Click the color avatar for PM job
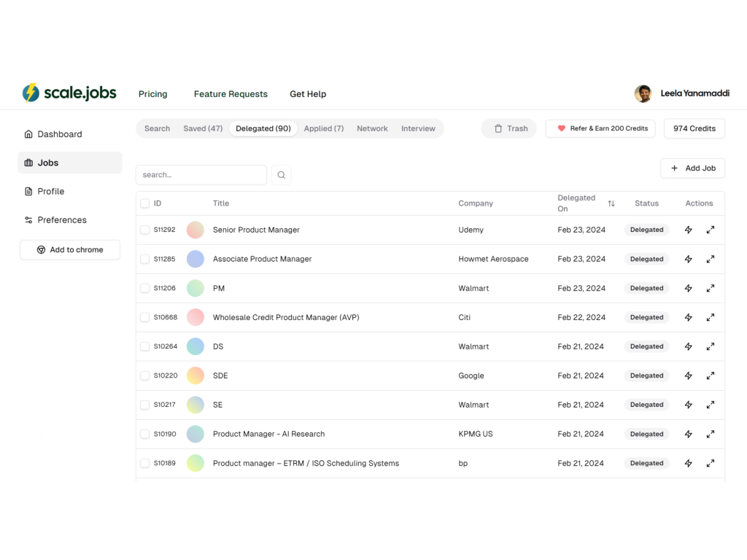 tap(195, 288)
